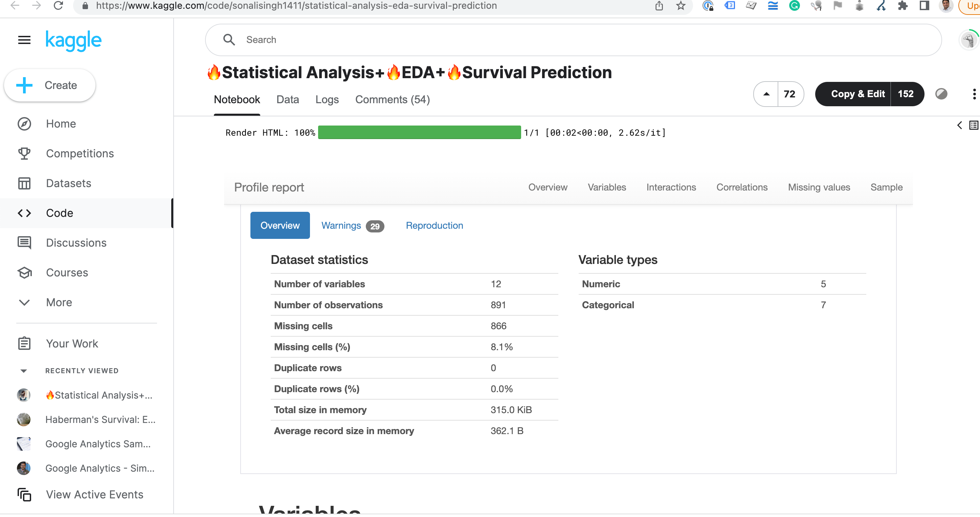The image size is (980, 517).
Task: Click the Discussions speech bubble icon
Action: pos(24,243)
